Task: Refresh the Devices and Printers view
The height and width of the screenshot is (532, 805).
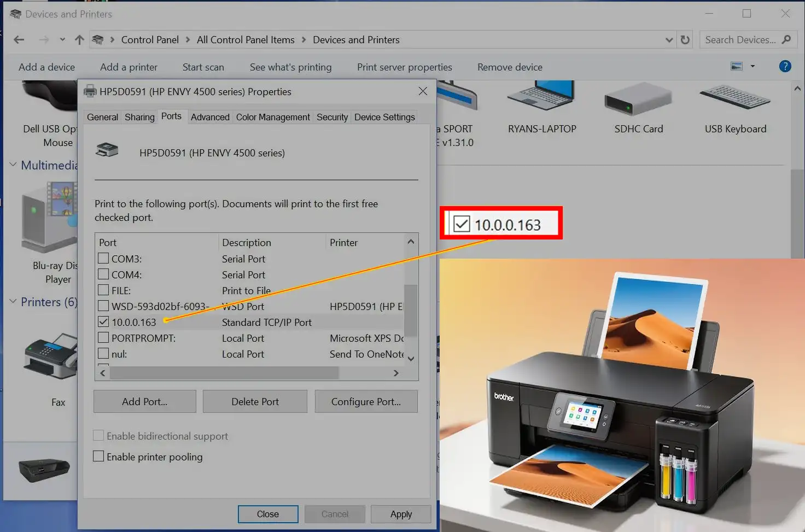Action: click(x=685, y=40)
